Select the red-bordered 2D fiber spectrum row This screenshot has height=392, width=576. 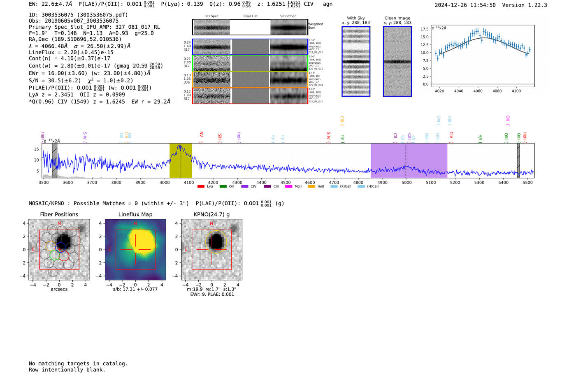point(250,96)
